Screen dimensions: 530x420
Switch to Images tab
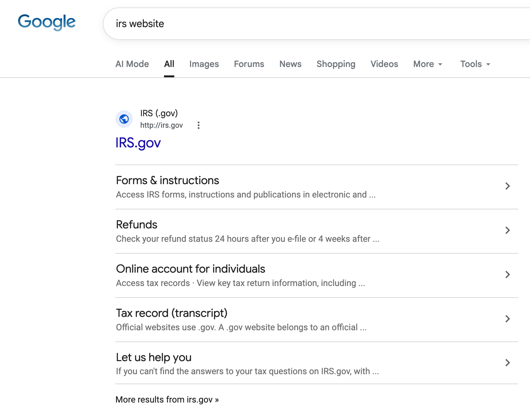204,64
